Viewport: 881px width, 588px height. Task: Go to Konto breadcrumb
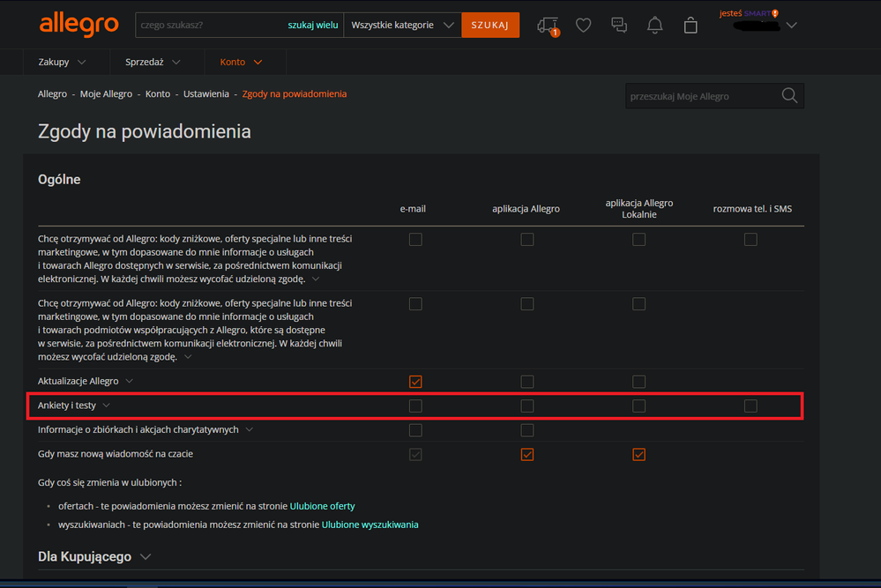pos(158,93)
